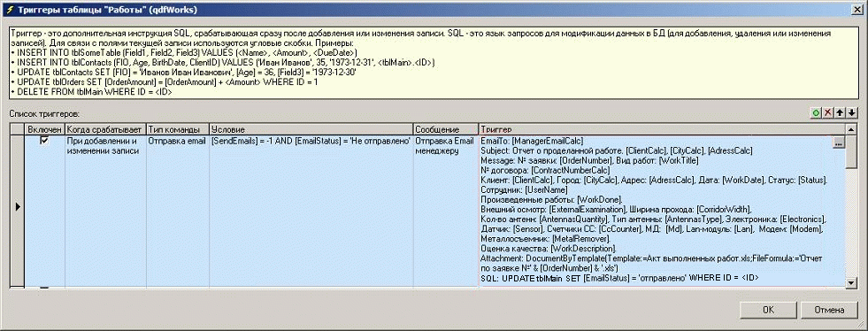The image size is (868, 331).
Task: Click the Условие column header
Action: point(311,129)
